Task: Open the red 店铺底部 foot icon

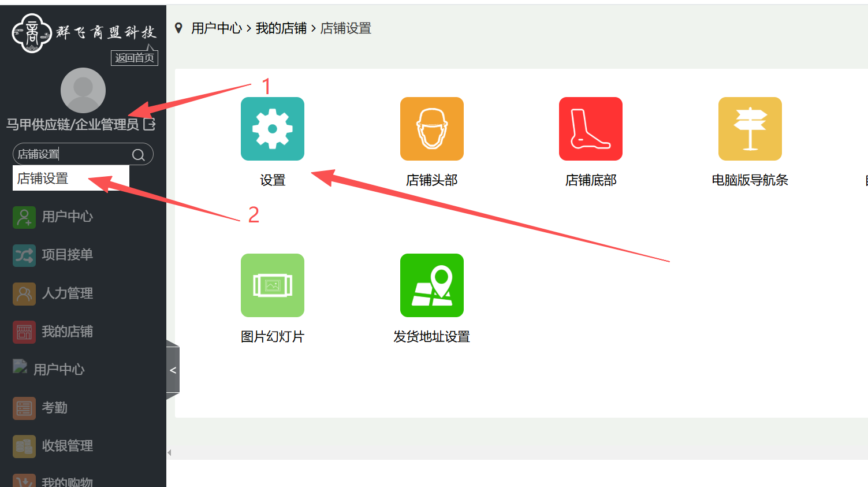Action: tap(590, 129)
